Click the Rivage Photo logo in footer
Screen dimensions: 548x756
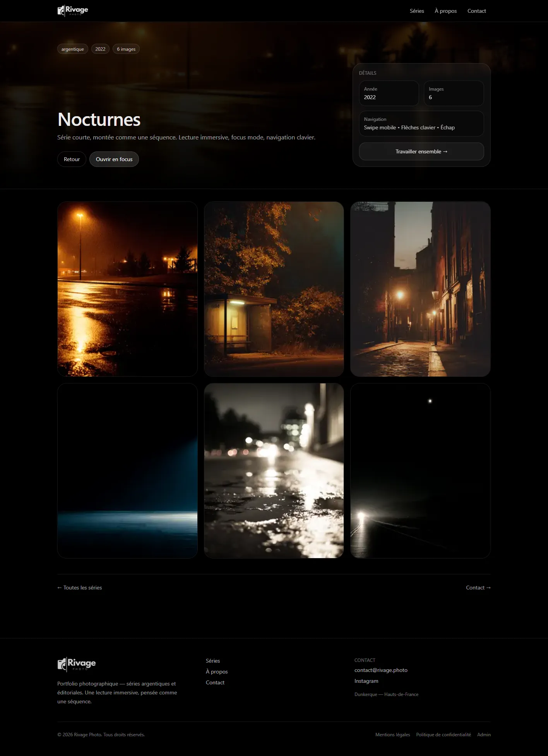click(x=77, y=664)
